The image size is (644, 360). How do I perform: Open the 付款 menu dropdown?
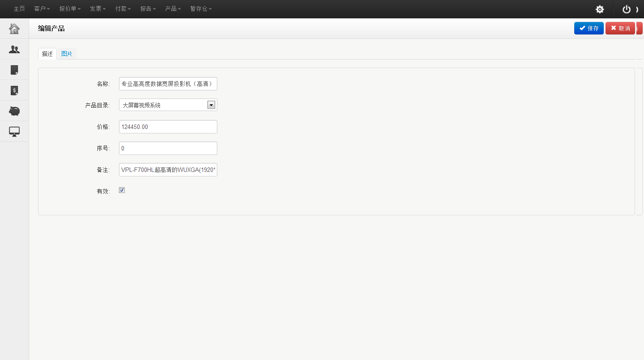point(123,9)
